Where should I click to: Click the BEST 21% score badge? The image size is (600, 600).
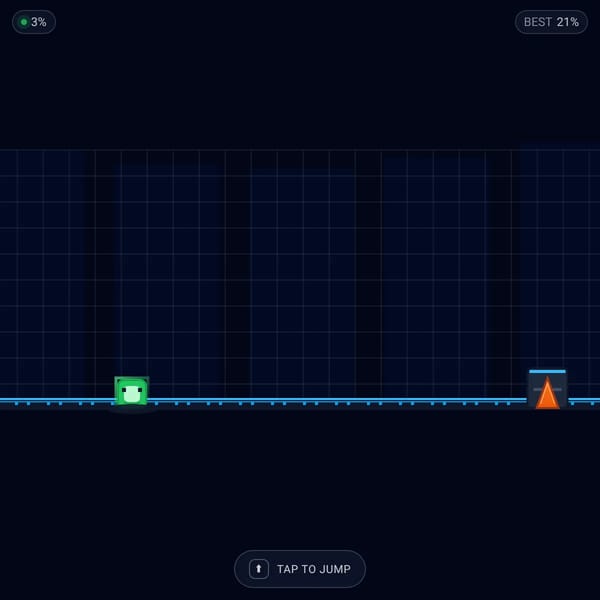point(551,22)
